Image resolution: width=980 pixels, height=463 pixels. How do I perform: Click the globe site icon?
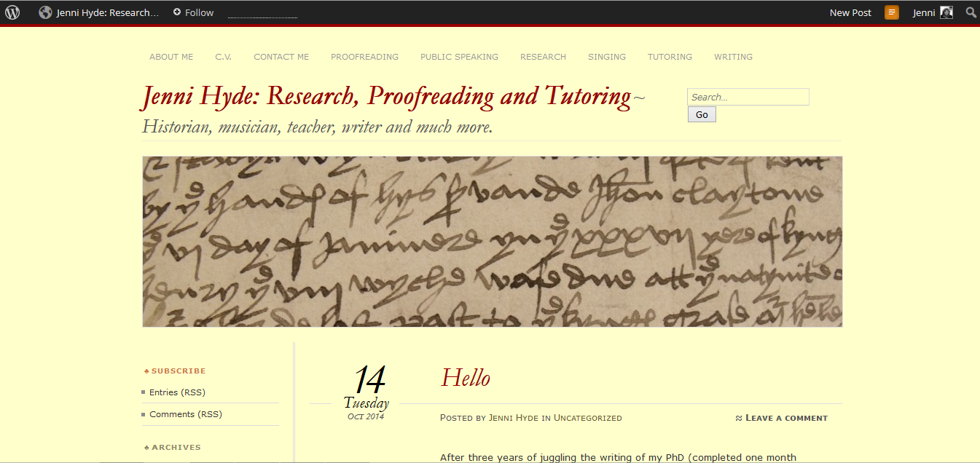pos(45,12)
